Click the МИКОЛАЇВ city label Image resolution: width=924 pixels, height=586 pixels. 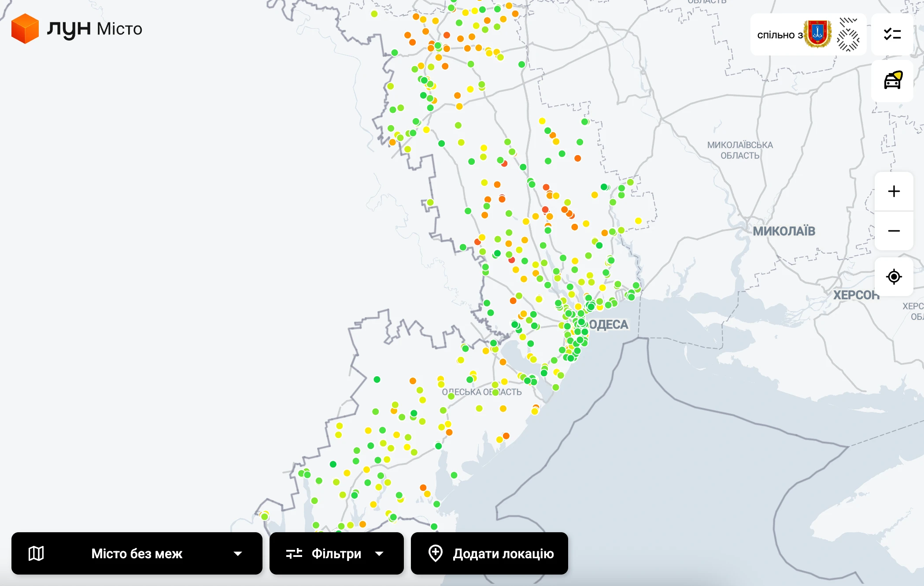tap(784, 231)
